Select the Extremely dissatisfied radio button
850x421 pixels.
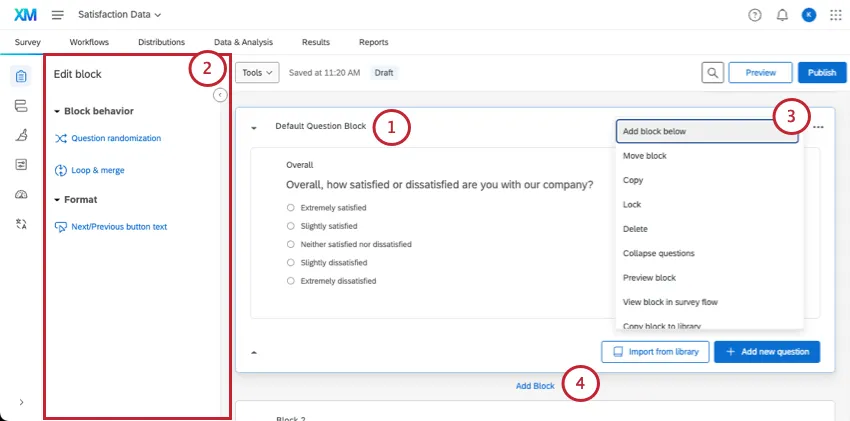290,281
